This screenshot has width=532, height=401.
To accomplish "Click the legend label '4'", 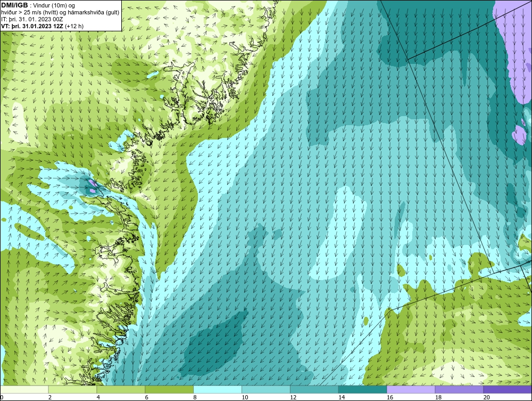I will [98, 397].
